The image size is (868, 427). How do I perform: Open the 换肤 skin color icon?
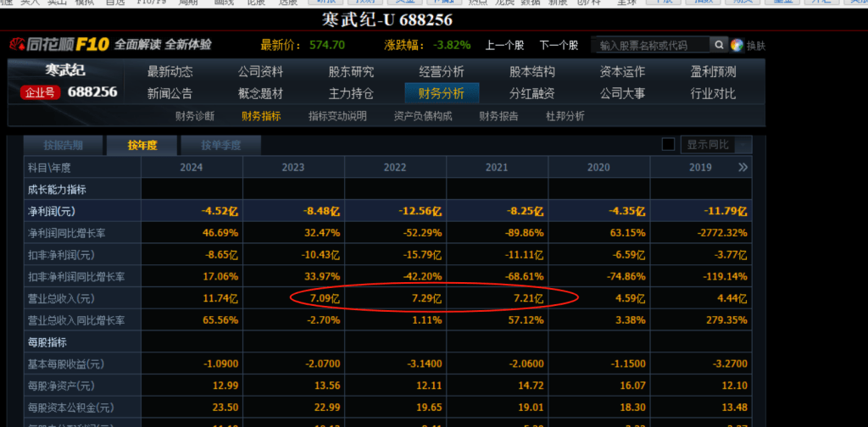click(x=737, y=45)
